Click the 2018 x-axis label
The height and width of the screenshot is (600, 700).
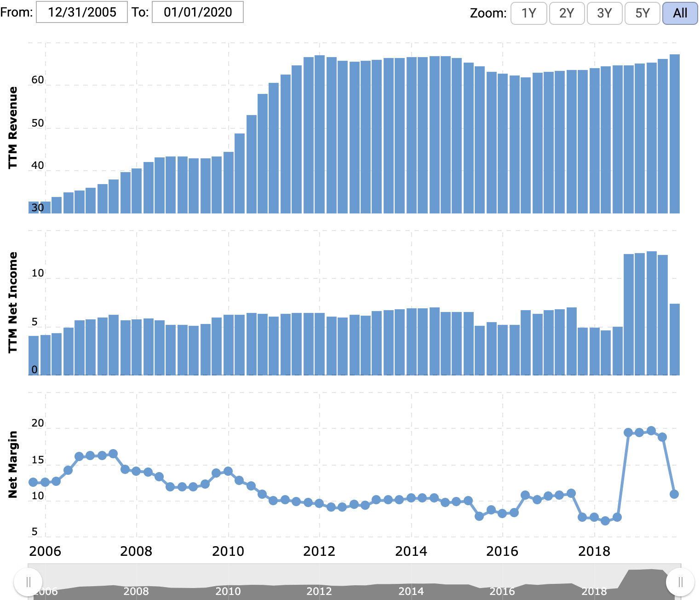pos(594,551)
